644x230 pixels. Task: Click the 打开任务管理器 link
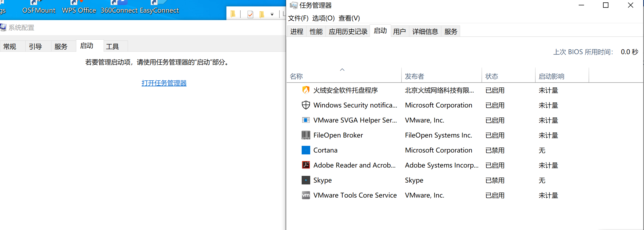click(164, 83)
